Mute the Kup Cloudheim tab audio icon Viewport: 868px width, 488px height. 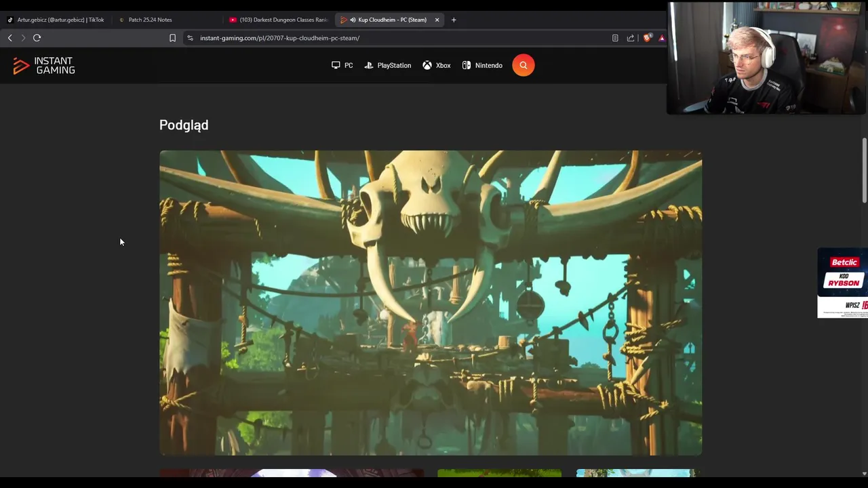[353, 20]
